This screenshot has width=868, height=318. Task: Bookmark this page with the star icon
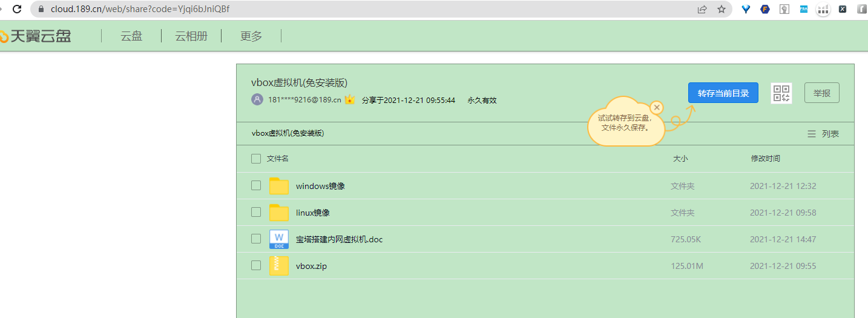click(x=722, y=9)
